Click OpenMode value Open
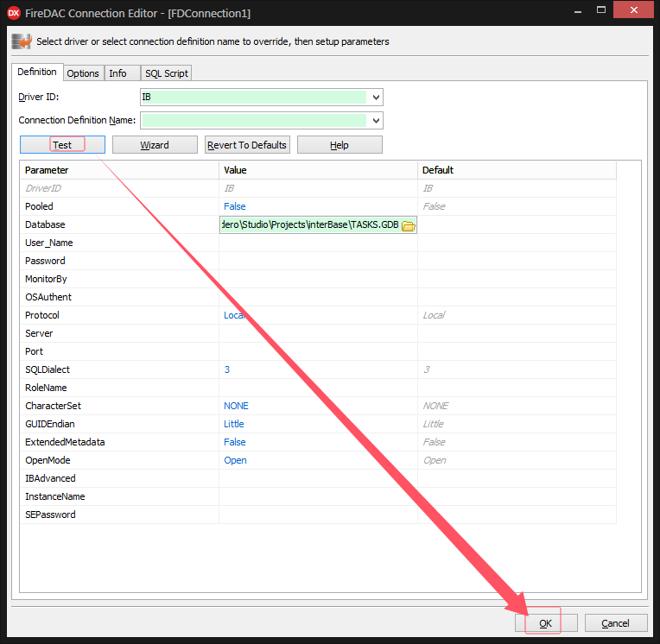This screenshot has width=660, height=644. [x=235, y=460]
